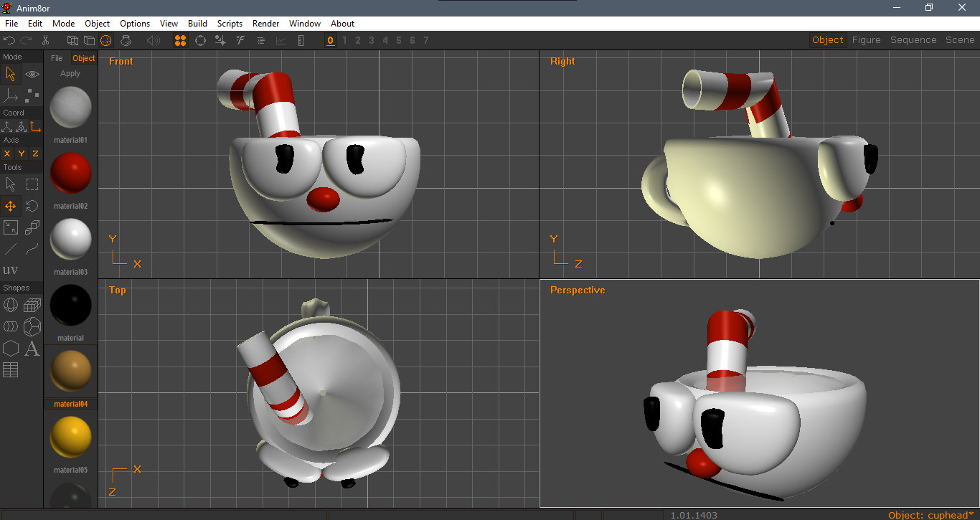Activate the Sphere primitive in Shapes
Viewport: 980px width, 520px height.
click(x=11, y=305)
